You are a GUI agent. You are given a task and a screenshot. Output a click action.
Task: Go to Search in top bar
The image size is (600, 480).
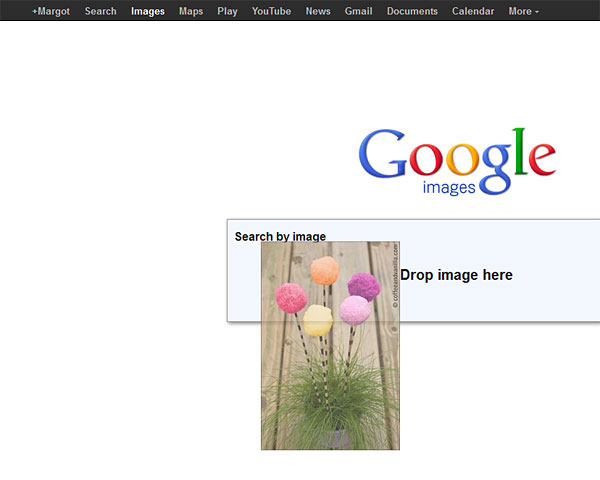tap(101, 11)
